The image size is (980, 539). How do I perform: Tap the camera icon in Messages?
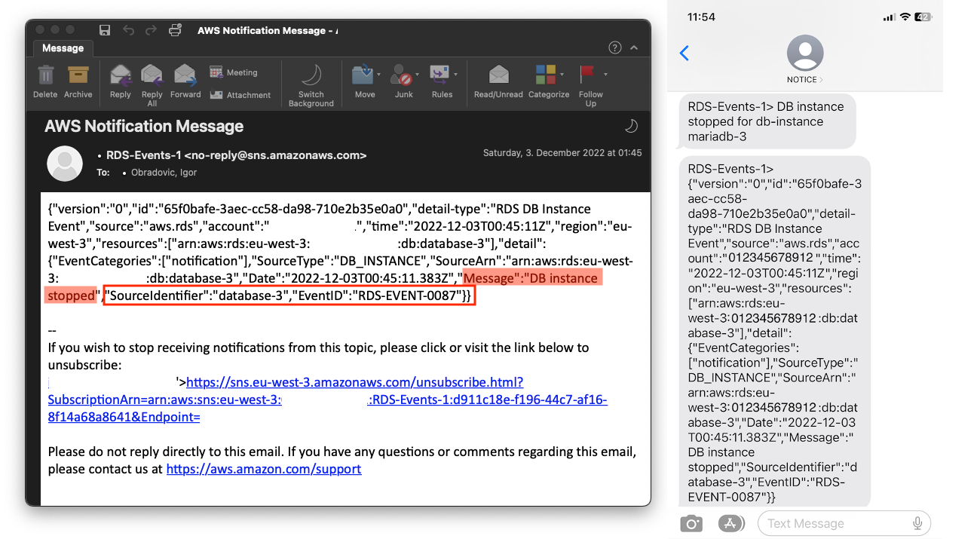(691, 523)
